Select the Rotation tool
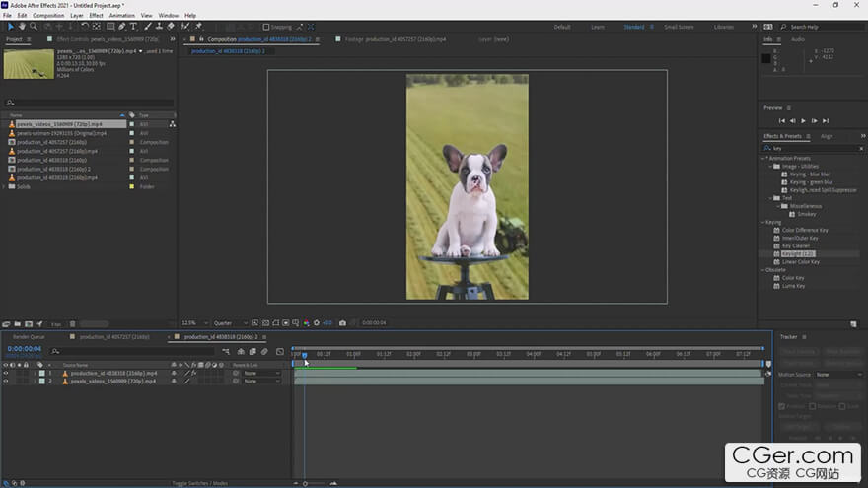The height and width of the screenshot is (488, 868). click(85, 26)
